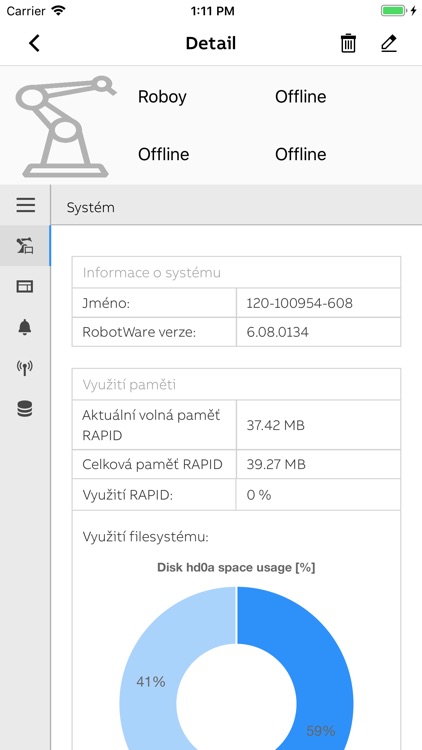The height and width of the screenshot is (750, 422).
Task: Tap the 1:11 PM clock
Action: 212,11
